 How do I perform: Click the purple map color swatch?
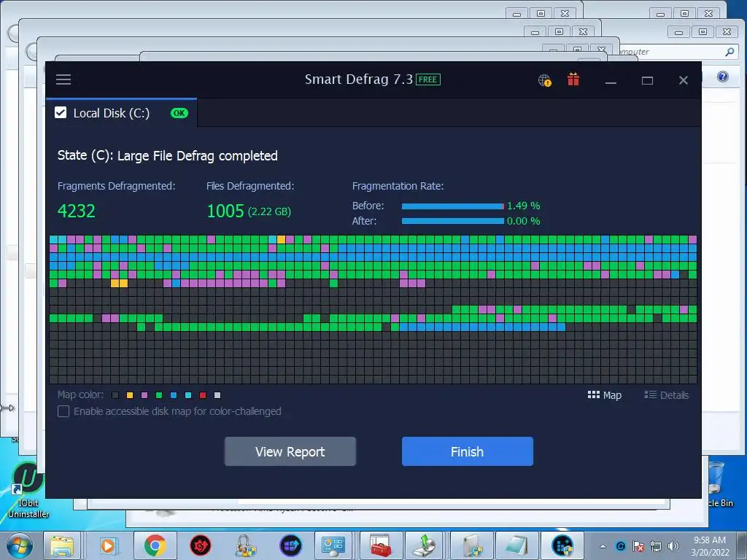[144, 395]
